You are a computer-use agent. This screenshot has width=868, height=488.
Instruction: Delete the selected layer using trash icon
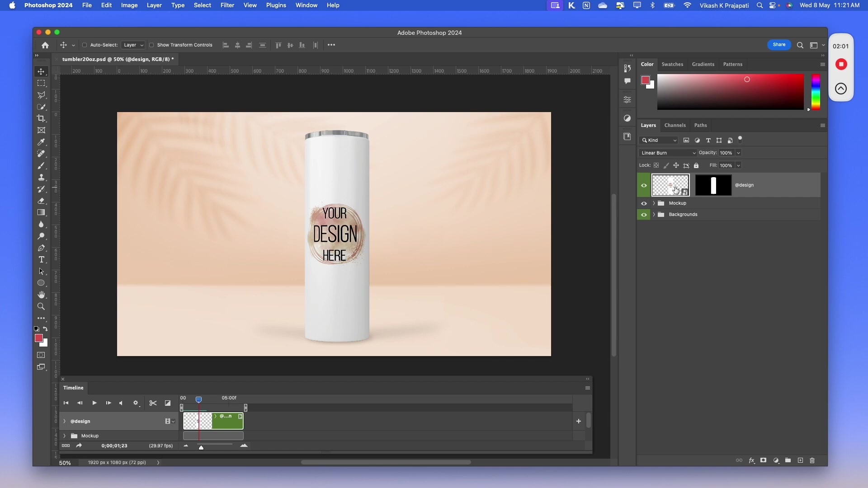tap(812, 460)
